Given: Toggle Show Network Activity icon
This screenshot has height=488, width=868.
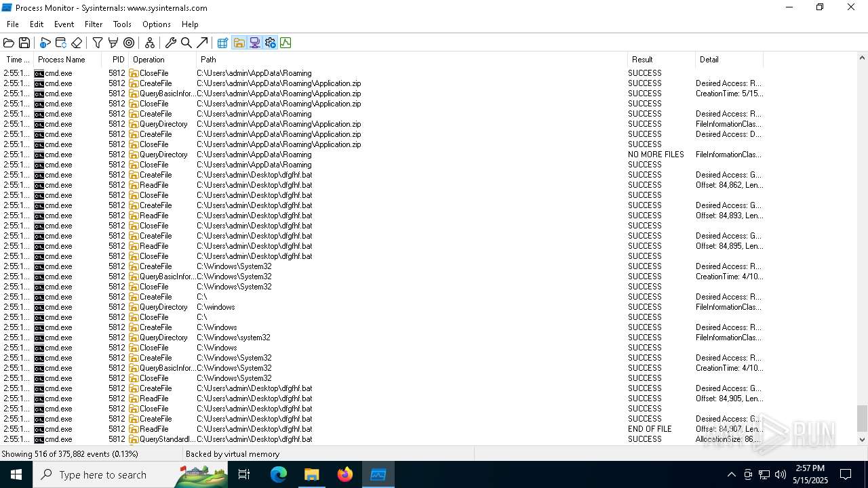Looking at the screenshot, I should pos(254,43).
